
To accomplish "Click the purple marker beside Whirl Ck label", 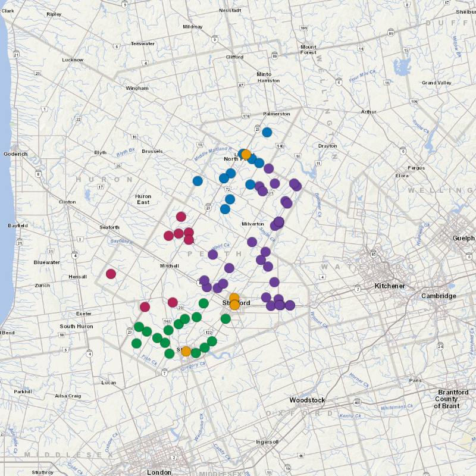I will [x=213, y=255].
